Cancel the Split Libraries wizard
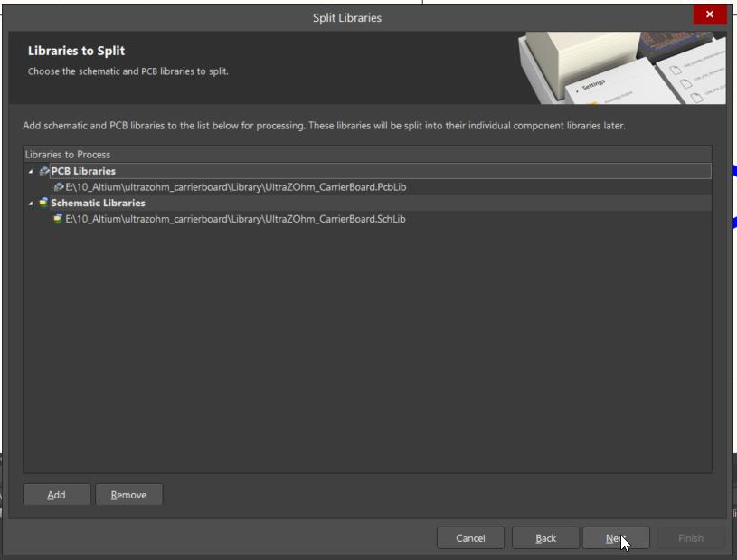737x560 pixels. 470,538
